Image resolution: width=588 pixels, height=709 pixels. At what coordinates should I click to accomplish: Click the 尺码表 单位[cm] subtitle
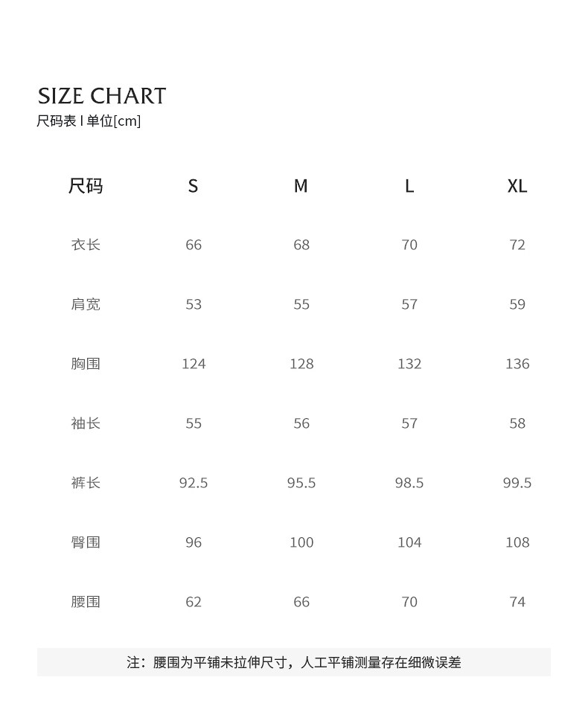coord(89,121)
